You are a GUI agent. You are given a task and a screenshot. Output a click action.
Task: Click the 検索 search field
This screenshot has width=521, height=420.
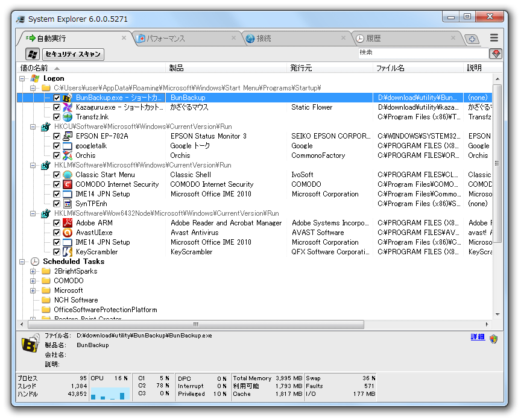point(423,52)
